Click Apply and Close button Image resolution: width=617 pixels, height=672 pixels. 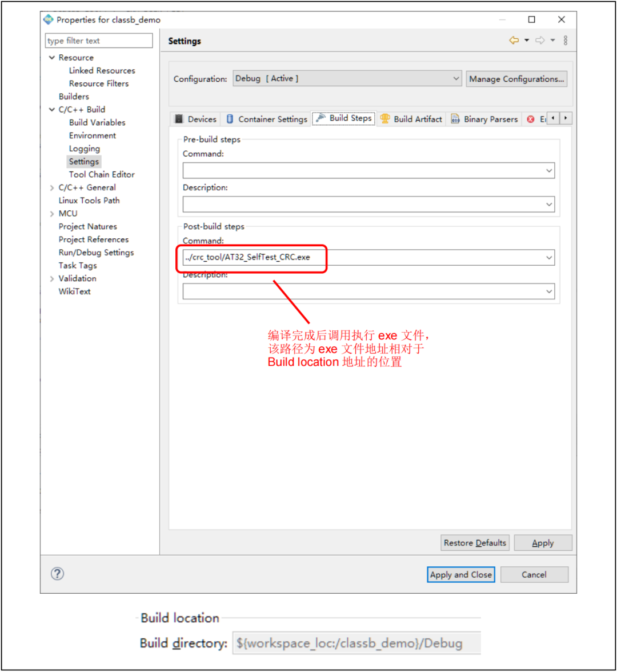461,575
